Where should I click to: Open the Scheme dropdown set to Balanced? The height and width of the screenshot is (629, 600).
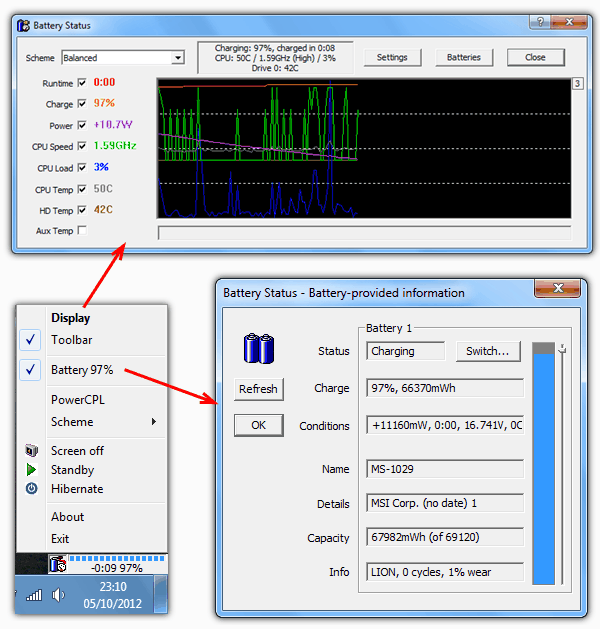point(123,58)
